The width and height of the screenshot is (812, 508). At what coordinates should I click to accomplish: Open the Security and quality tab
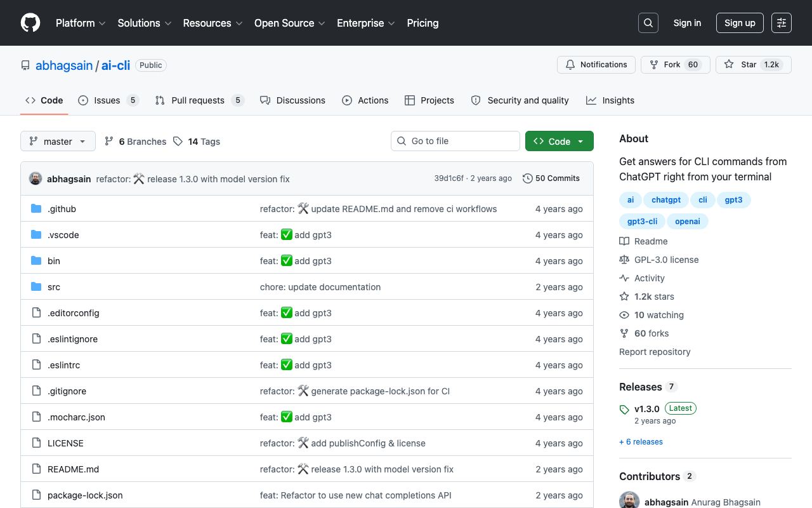520,100
